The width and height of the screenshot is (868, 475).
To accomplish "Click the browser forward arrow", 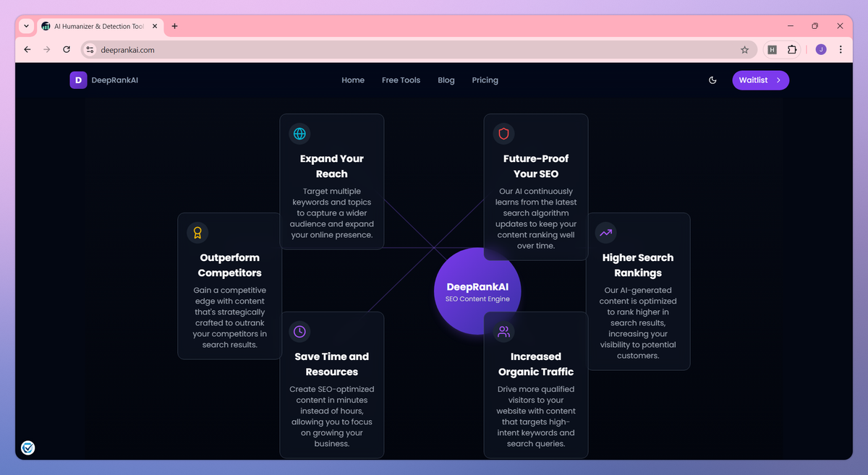I will click(x=47, y=50).
